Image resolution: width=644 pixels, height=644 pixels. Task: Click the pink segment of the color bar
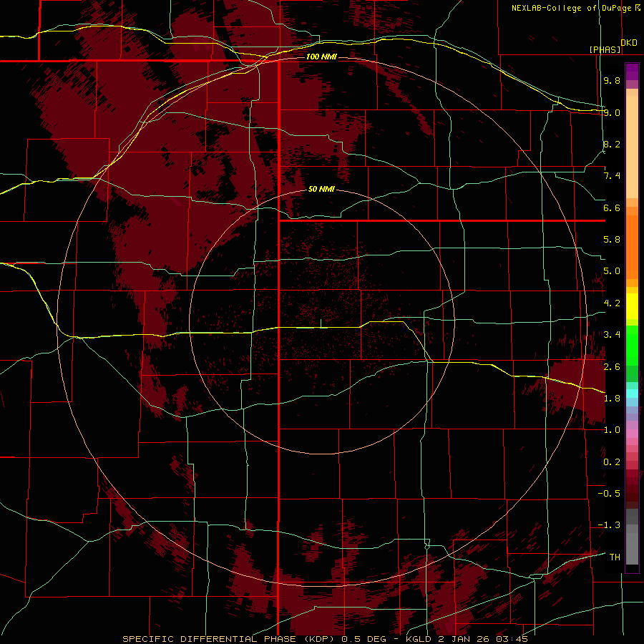coord(632,434)
